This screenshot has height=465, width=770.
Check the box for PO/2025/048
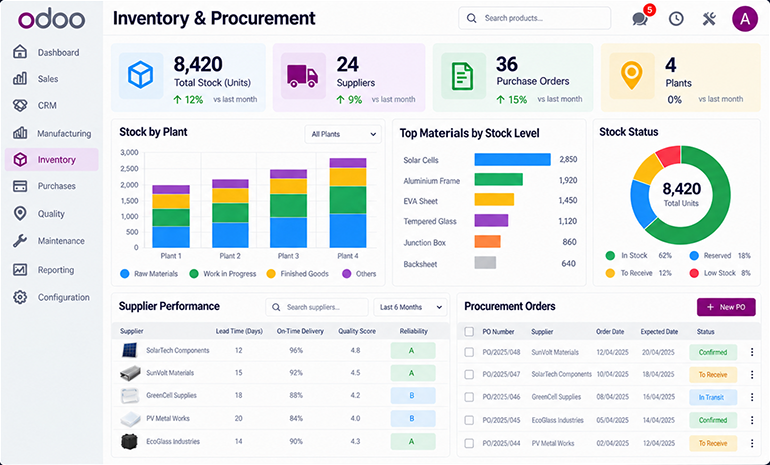(x=469, y=352)
